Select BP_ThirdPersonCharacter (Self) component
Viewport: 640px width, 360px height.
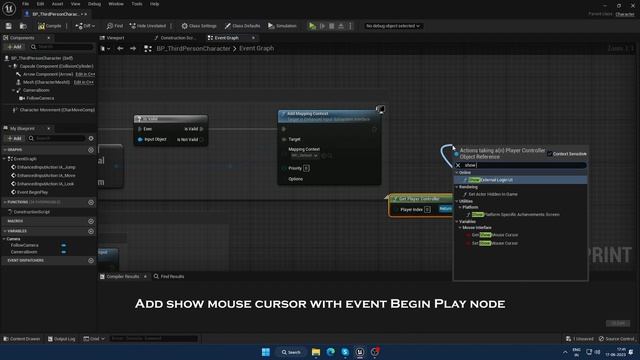coord(42,58)
